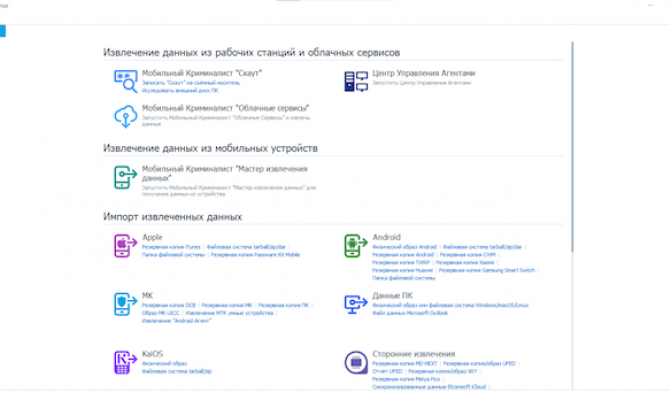Click the Записать "Скаут" на съёмный носитель link
Screen dimensions: 670x400
[x=191, y=83]
